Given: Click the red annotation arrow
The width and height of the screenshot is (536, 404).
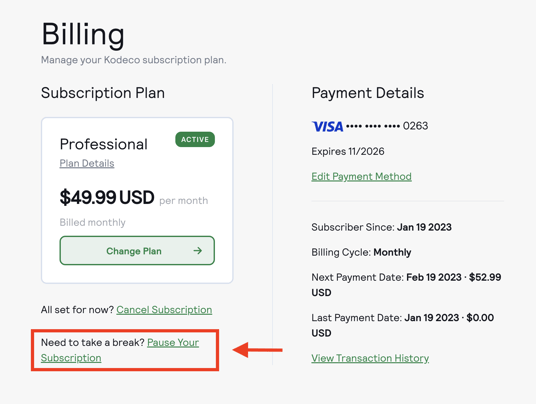Looking at the screenshot, I should point(257,350).
